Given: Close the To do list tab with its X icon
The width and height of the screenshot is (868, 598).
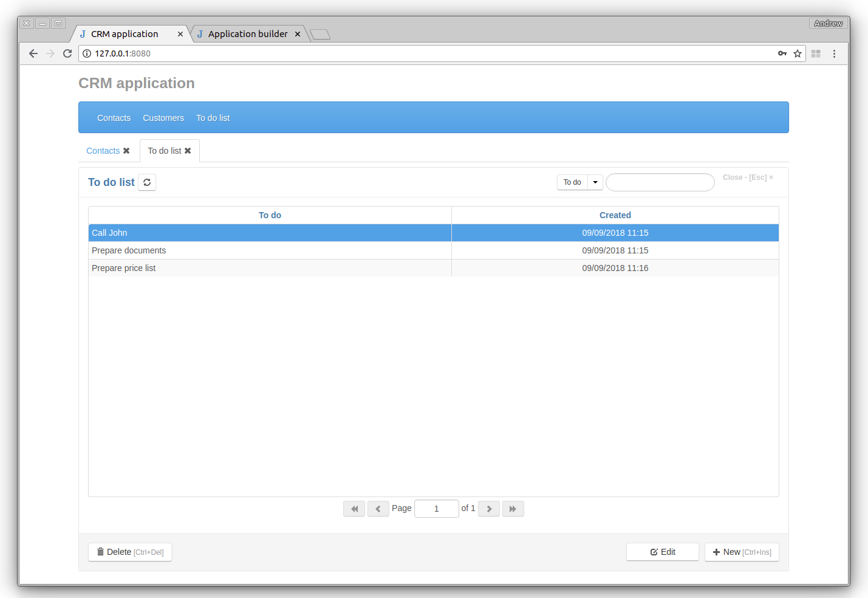Looking at the screenshot, I should coord(188,151).
